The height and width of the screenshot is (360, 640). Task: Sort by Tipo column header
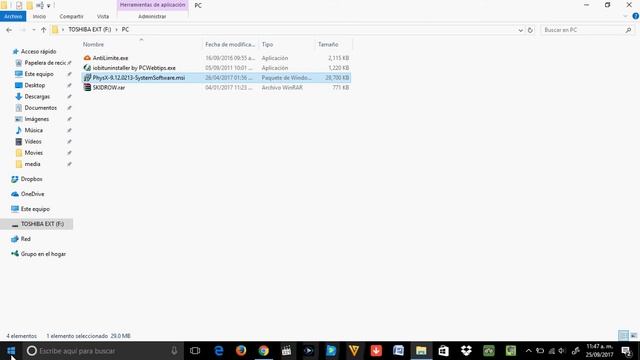point(267,44)
